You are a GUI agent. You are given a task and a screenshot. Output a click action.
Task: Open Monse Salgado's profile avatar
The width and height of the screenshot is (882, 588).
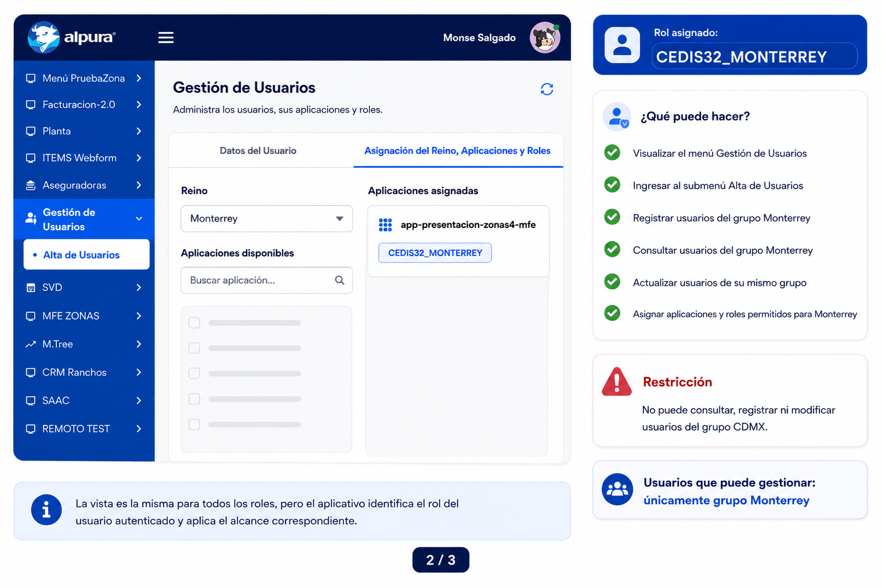coord(545,38)
